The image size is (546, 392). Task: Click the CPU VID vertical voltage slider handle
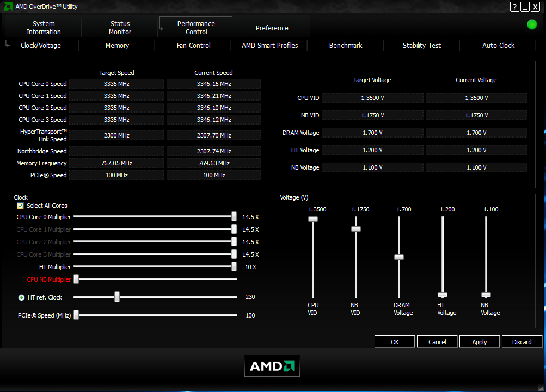coord(313,219)
